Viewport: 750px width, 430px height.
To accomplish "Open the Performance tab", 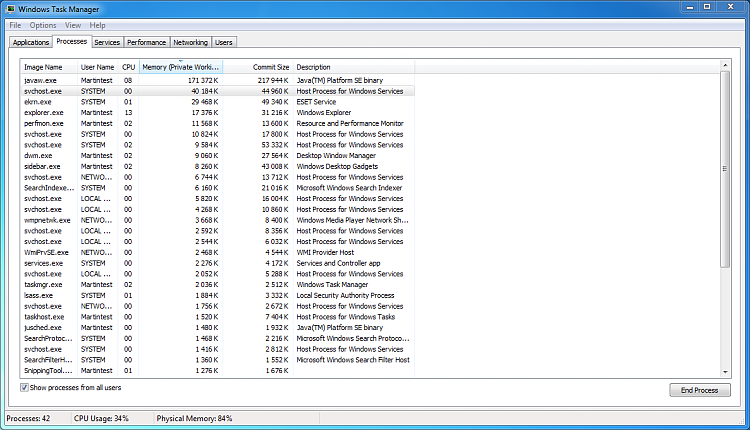I will click(x=146, y=42).
